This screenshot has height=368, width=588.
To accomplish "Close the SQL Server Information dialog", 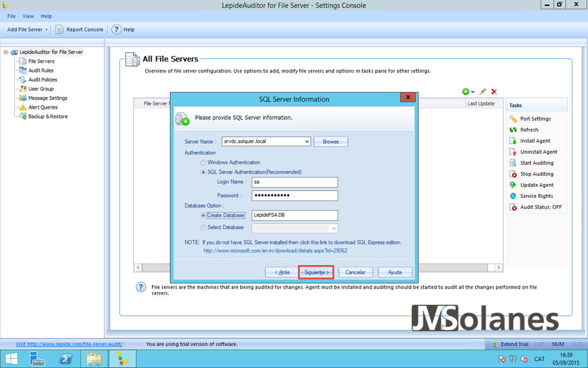I will [408, 97].
